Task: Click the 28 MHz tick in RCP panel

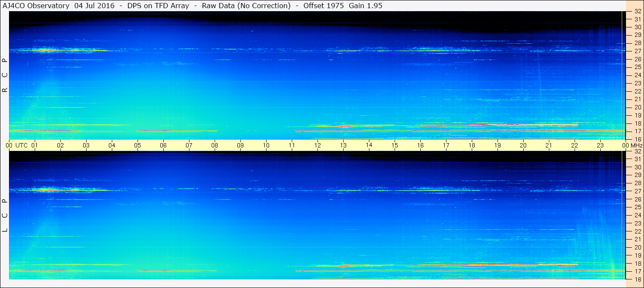Action: [x=637, y=43]
